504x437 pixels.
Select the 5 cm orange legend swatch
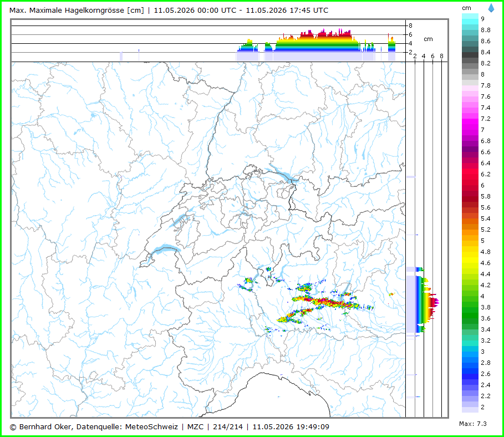click(x=470, y=241)
